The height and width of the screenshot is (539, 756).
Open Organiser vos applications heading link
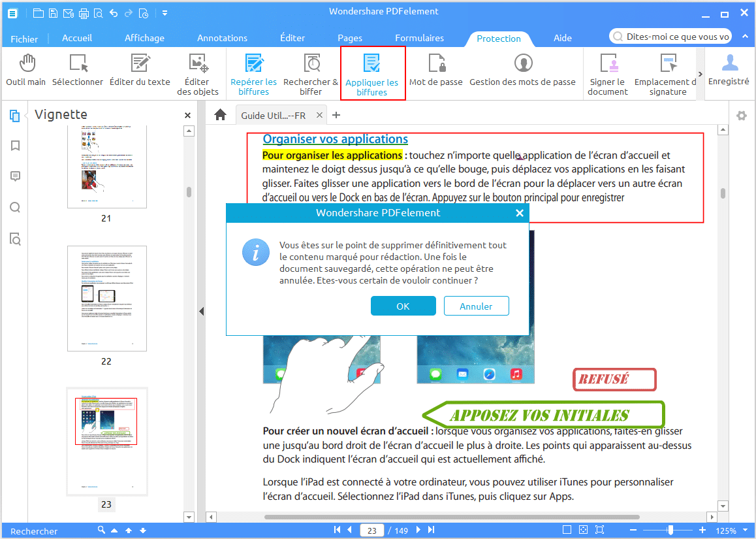click(x=336, y=139)
